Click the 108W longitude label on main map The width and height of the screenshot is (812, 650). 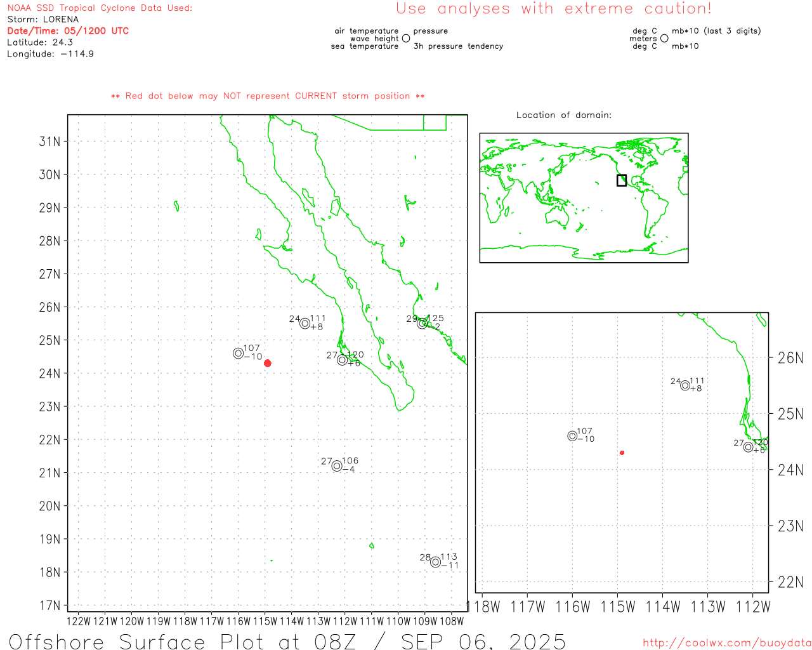click(x=452, y=621)
